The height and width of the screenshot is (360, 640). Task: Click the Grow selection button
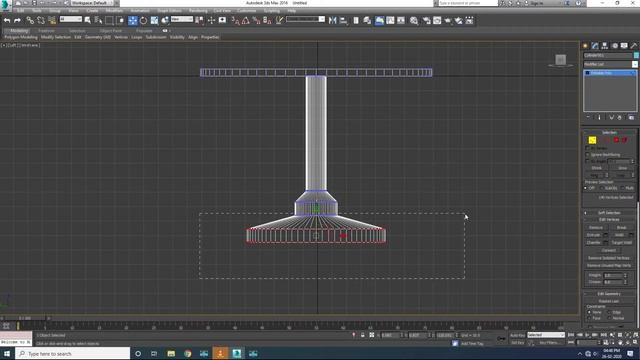click(x=622, y=168)
